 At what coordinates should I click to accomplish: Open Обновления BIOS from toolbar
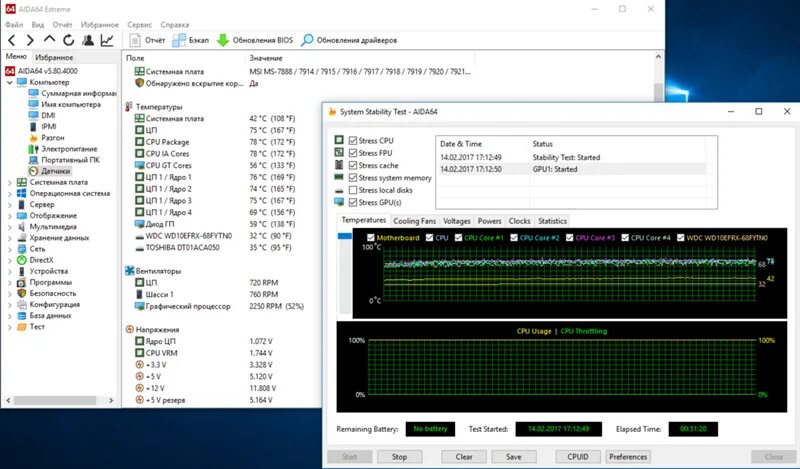255,40
